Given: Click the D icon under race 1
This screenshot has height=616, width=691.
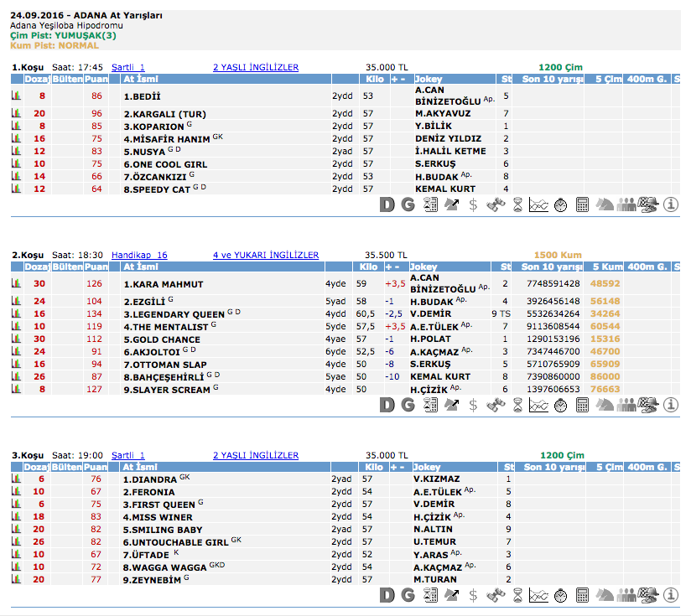Looking at the screenshot, I should click(x=387, y=204).
